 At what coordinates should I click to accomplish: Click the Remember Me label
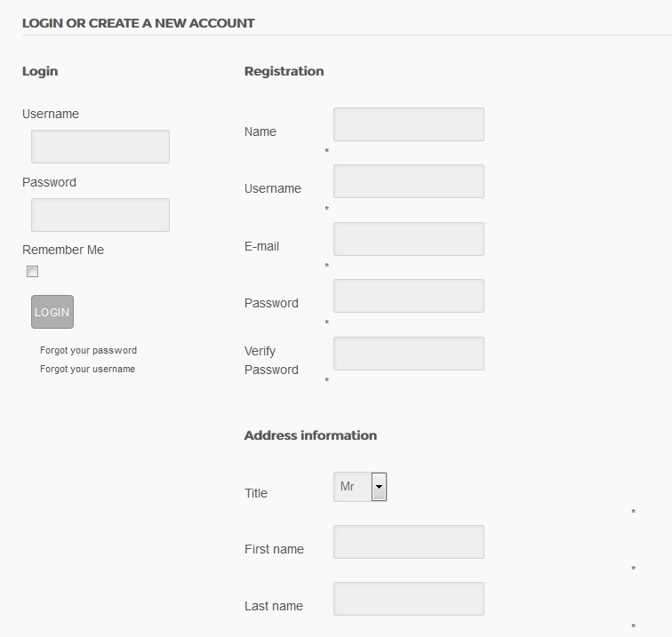coord(63,250)
